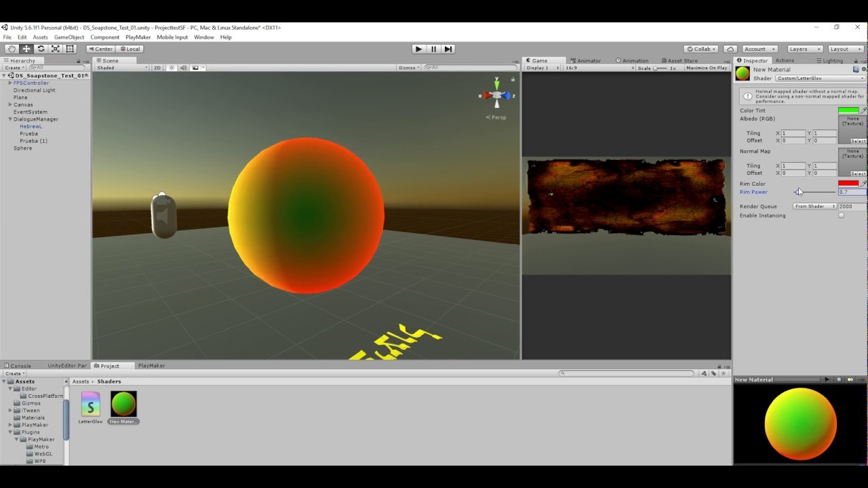Select the Scale tool
868x488 pixels.
[x=56, y=49]
